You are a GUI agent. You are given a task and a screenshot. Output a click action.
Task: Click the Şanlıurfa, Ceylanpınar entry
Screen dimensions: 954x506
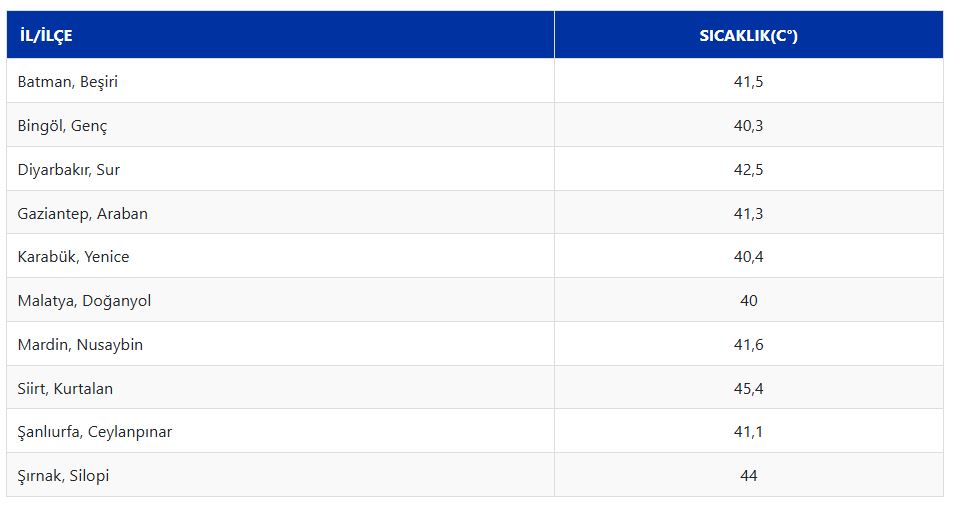95,432
